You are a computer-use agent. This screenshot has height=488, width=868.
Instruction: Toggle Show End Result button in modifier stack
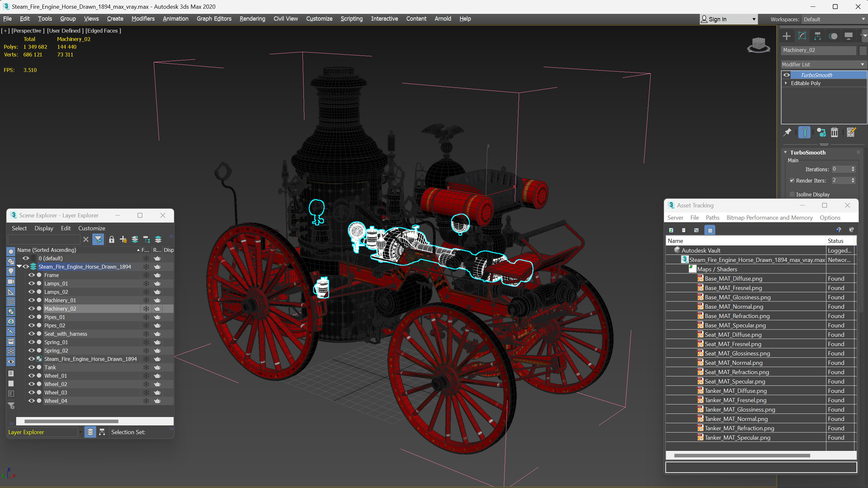coord(804,132)
